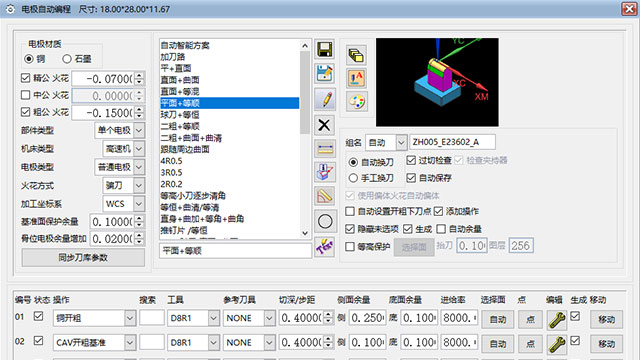Click the text annotation 'A' icon
640x360 pixels.
click(356, 78)
